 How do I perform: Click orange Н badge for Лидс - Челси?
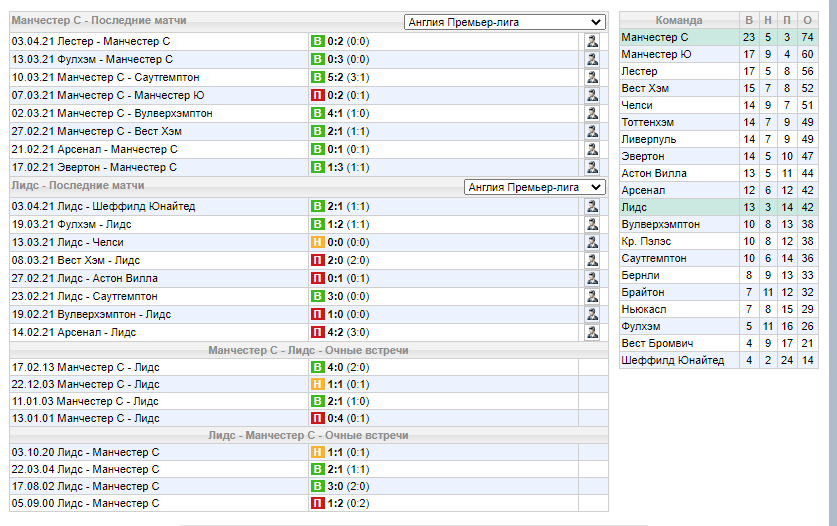318,242
